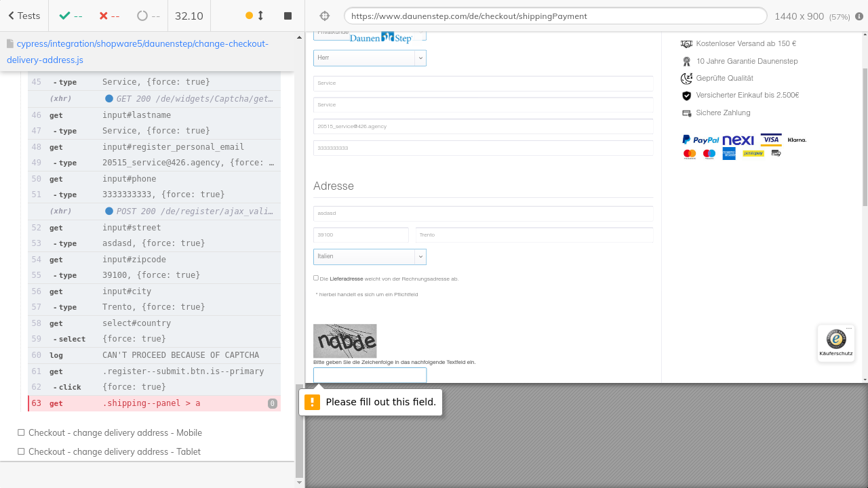Open the Herr salutation dropdown
Screen dimensions: 868x488
click(x=370, y=58)
